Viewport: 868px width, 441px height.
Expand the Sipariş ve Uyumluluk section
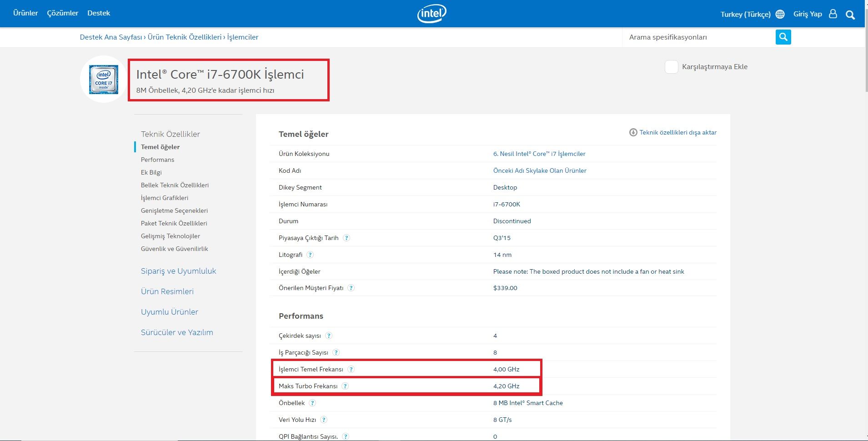[x=178, y=271]
